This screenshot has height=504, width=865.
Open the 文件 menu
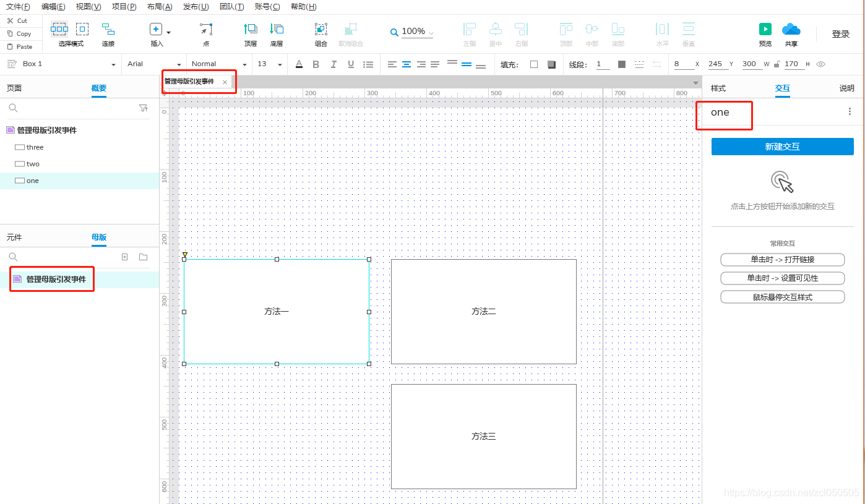tap(18, 7)
